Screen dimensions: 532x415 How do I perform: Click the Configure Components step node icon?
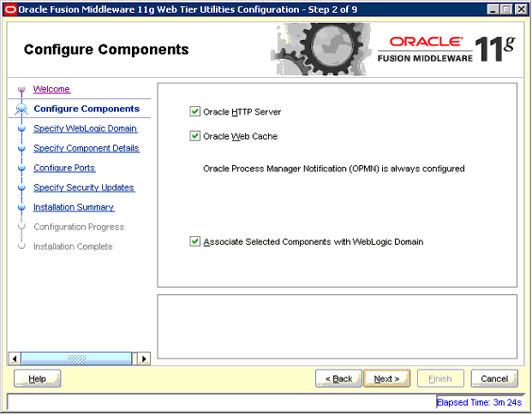click(x=21, y=109)
